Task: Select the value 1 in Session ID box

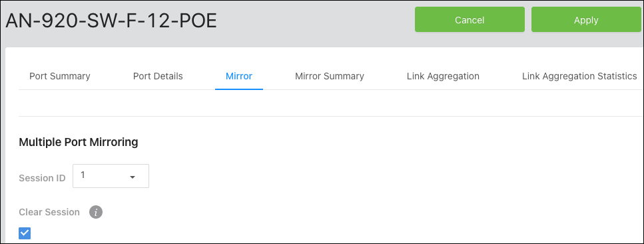Action: click(x=83, y=175)
